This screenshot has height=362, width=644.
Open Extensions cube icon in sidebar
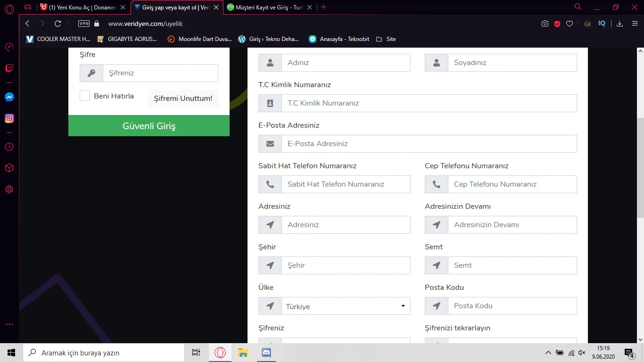pos(9,168)
